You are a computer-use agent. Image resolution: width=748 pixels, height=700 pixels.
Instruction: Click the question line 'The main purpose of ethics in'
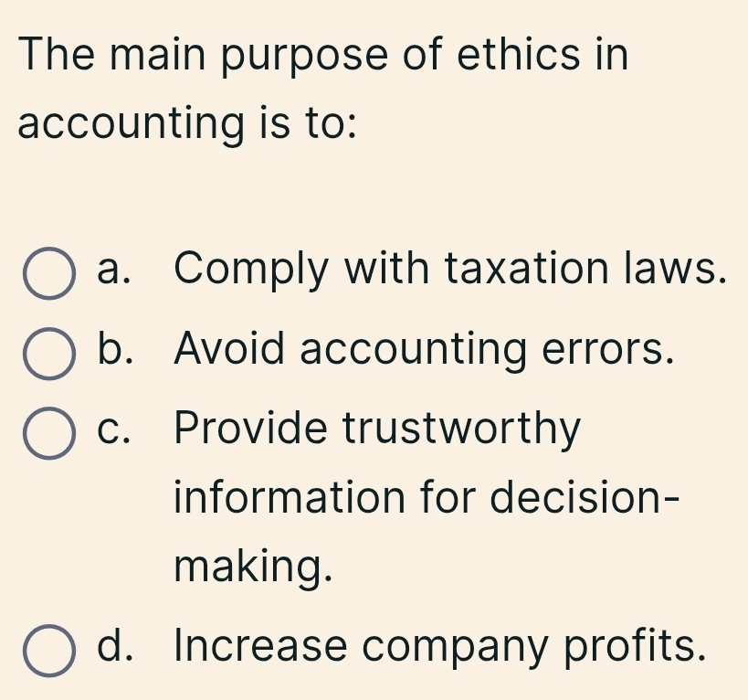click(x=323, y=54)
